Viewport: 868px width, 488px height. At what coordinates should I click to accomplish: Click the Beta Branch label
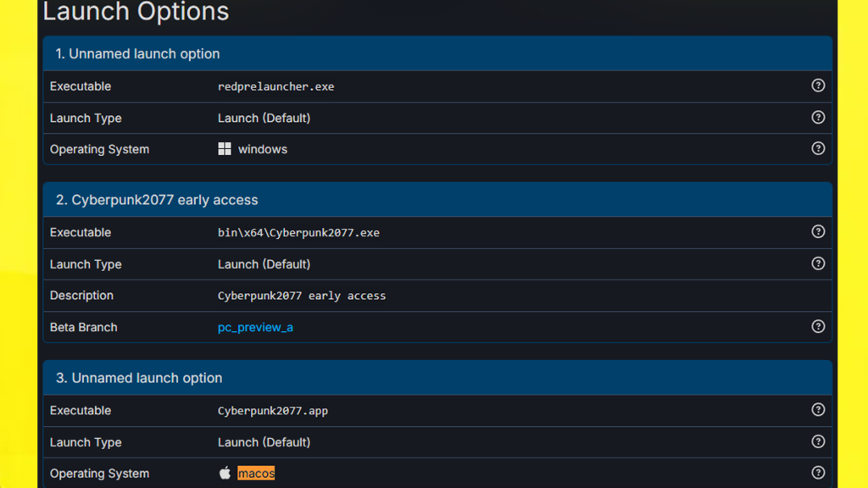[84, 328]
